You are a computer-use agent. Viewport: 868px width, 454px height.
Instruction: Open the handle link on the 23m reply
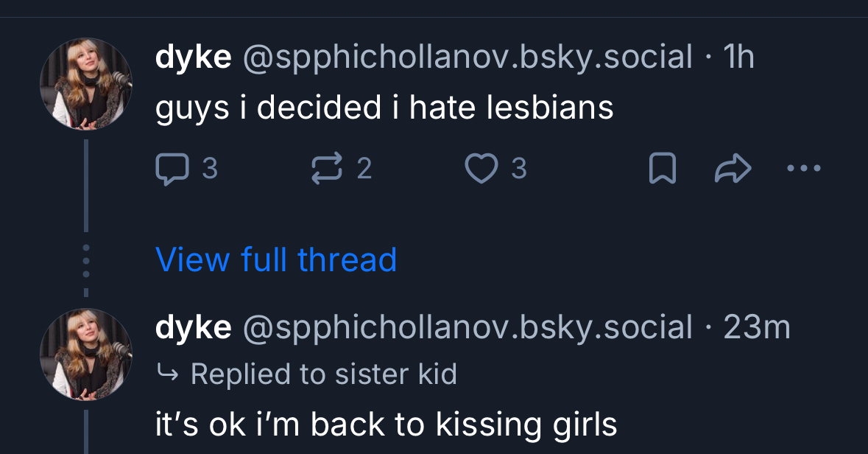coord(467,328)
